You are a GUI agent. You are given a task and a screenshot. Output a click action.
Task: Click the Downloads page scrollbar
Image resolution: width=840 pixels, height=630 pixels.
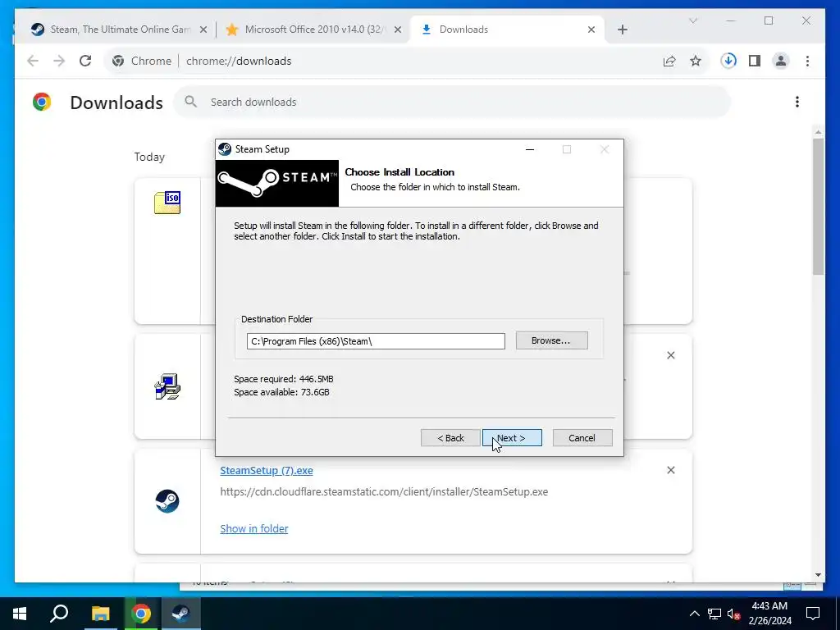pos(818,207)
